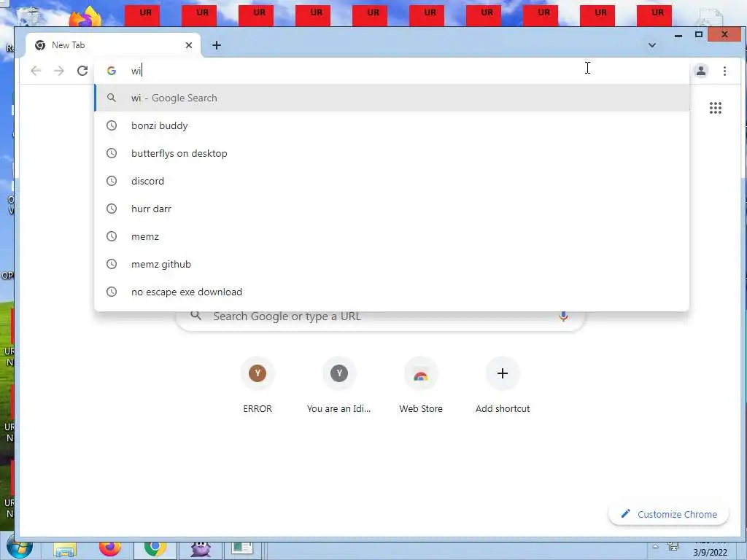
Task: Show hidden system tray icons arrow
Action: point(656,546)
